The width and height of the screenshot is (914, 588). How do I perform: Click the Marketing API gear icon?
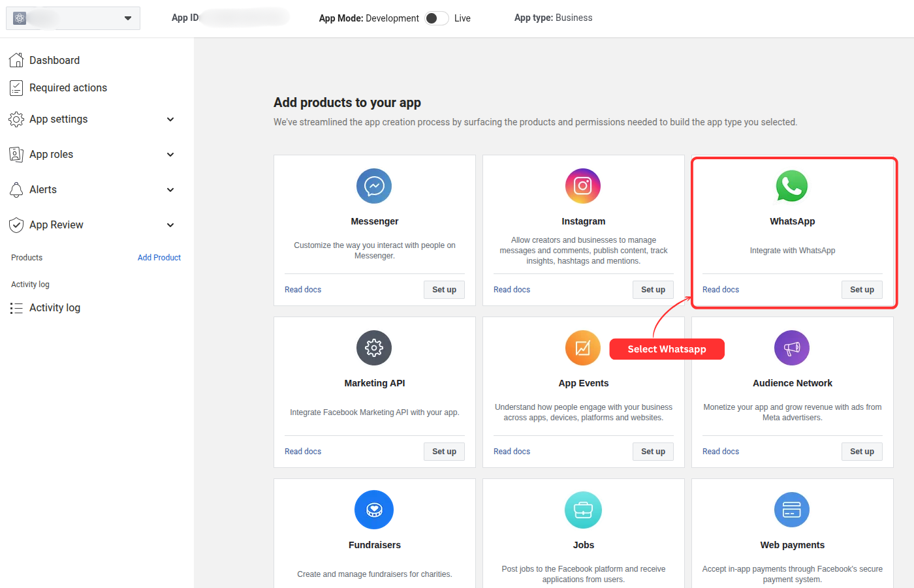374,348
